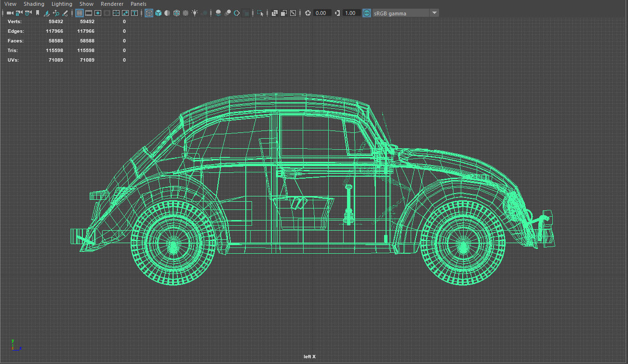
Task: Toggle the Motion Blur icon
Action: pyautogui.click(x=227, y=13)
